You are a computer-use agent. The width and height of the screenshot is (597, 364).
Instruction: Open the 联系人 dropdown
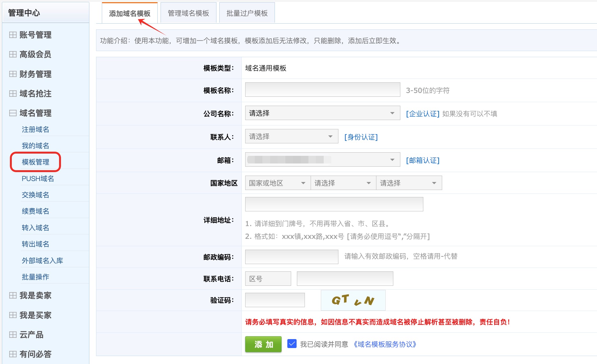point(291,137)
